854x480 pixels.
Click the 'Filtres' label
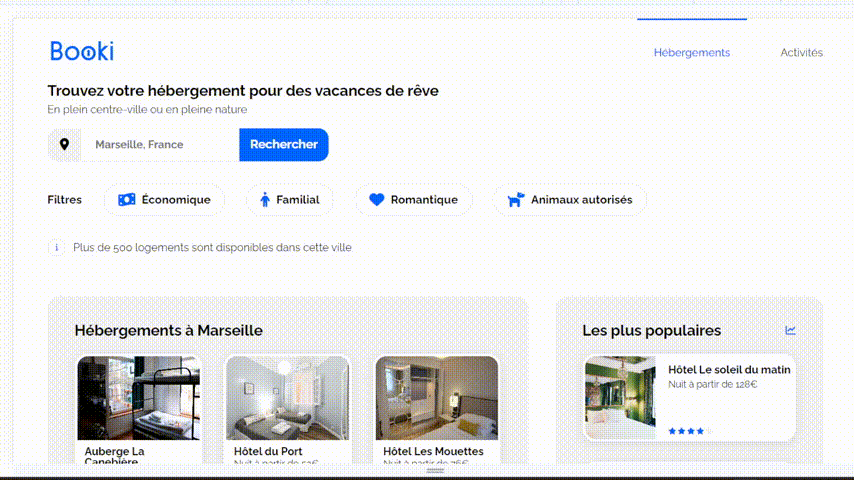coord(64,200)
